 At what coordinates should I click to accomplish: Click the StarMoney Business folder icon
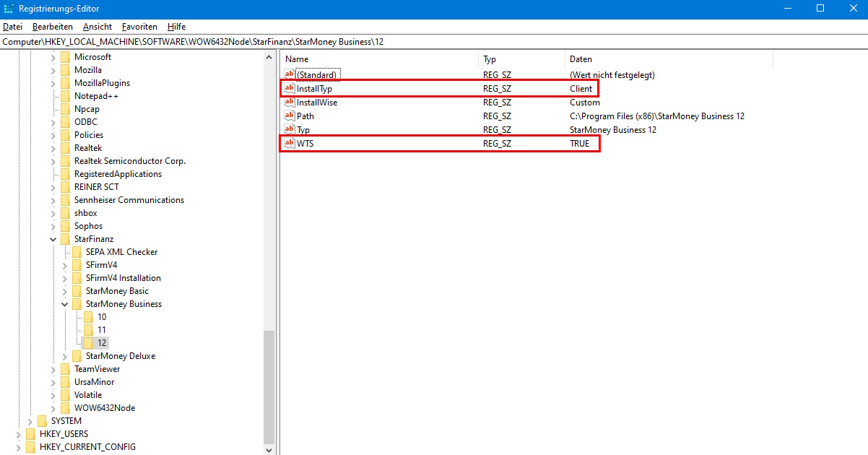(x=77, y=304)
